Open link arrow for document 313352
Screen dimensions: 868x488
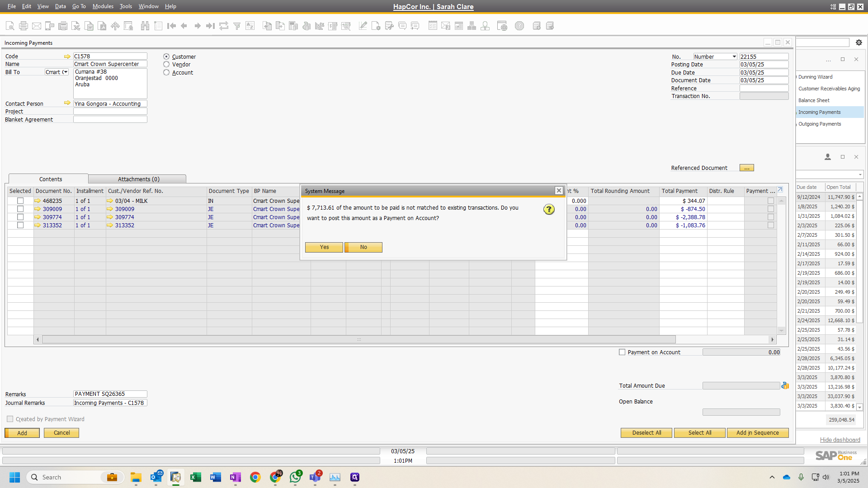click(38, 225)
